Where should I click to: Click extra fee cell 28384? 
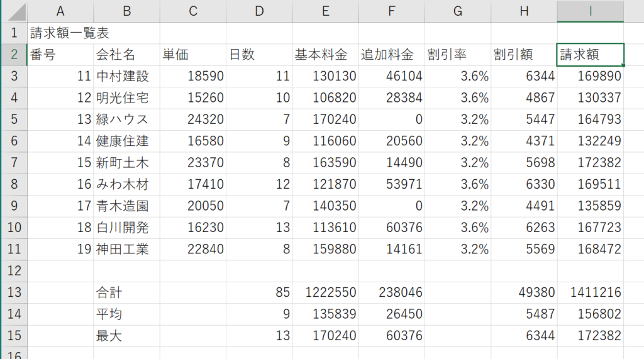coord(391,97)
